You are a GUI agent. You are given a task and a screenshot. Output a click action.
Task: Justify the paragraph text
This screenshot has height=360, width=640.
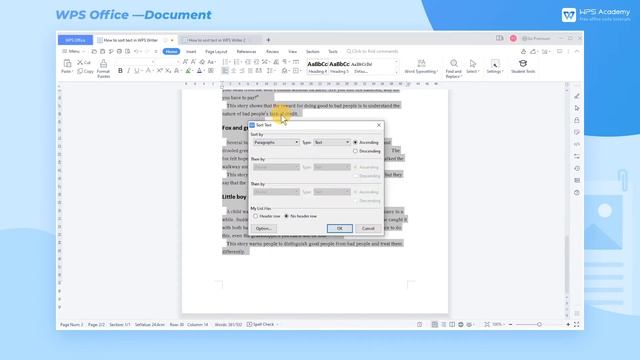point(250,71)
